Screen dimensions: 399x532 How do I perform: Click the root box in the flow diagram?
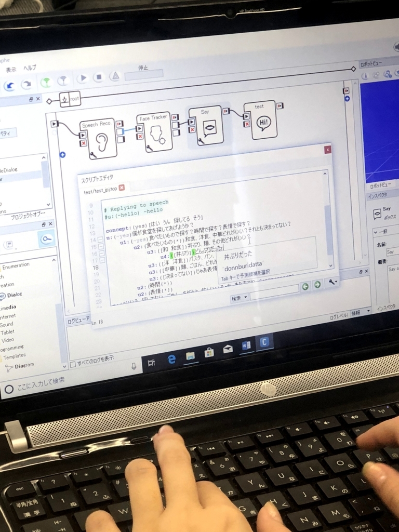(70, 99)
